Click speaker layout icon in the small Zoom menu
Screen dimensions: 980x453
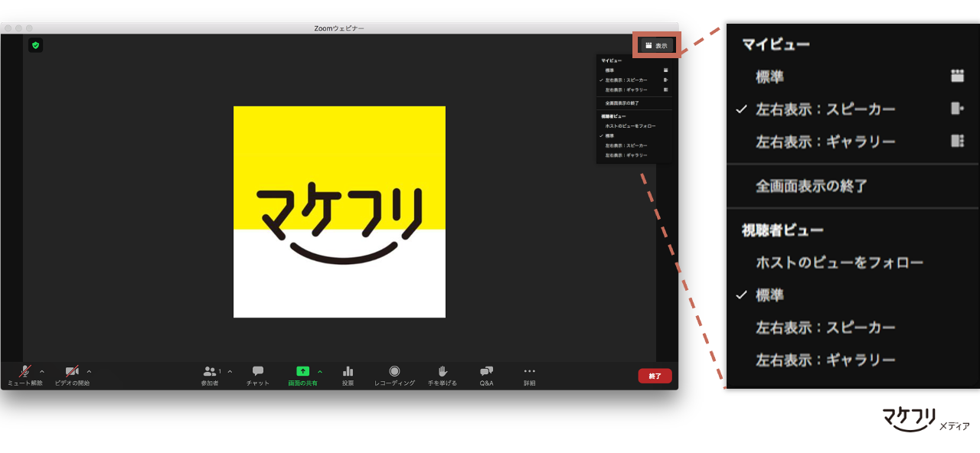pos(665,80)
